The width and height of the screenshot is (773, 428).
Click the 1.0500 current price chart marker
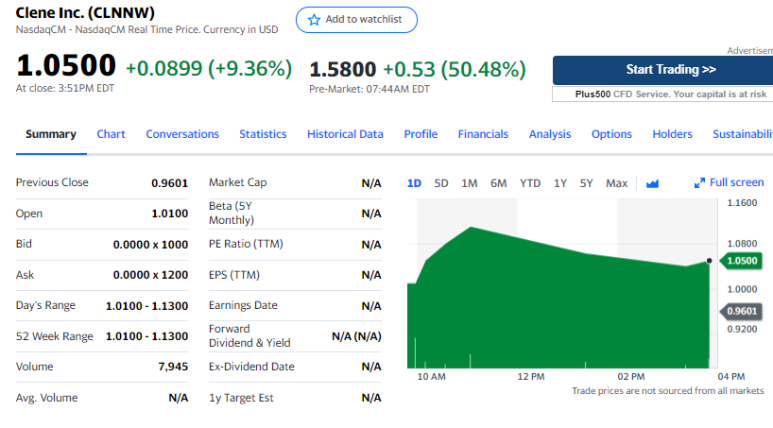pyautogui.click(x=741, y=261)
